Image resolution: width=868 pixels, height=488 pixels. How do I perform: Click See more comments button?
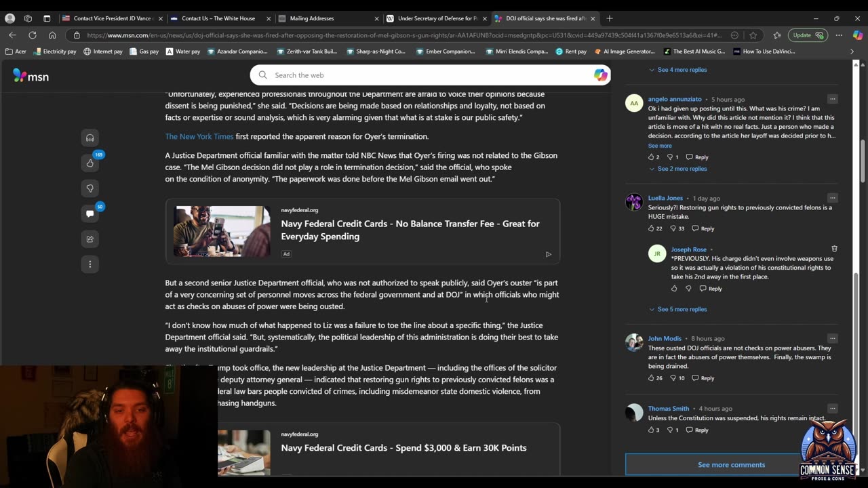point(731,464)
